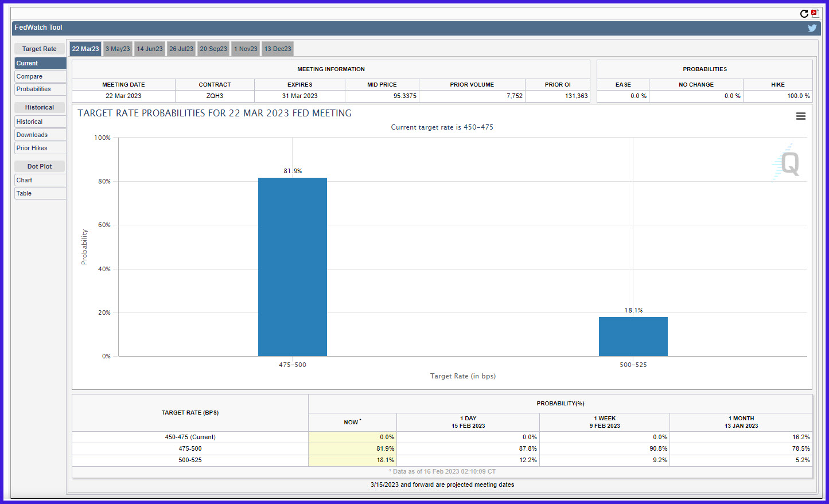Screen dimensions: 829x504
Task: Open the 26 Jul23 meeting tab
Action: point(181,49)
